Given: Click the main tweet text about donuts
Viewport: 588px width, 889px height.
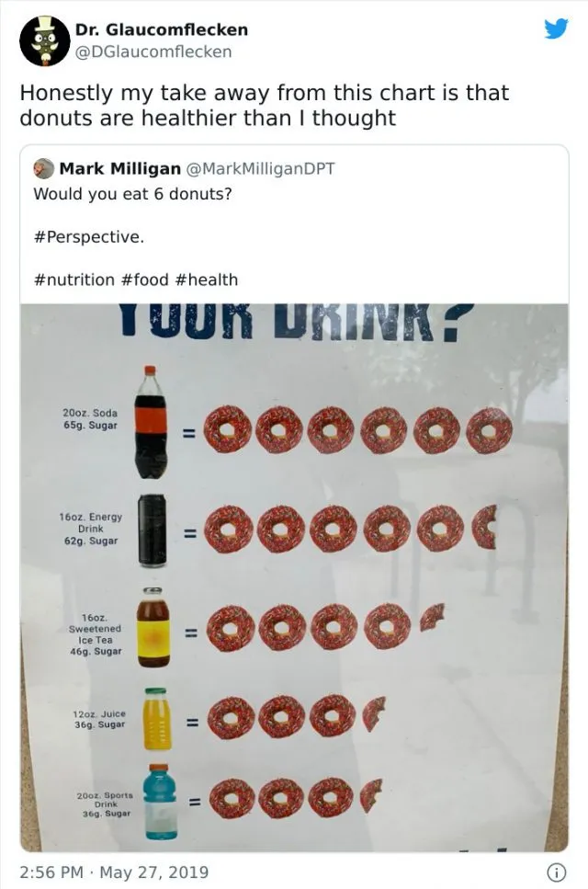Looking at the screenshot, I should point(264,105).
